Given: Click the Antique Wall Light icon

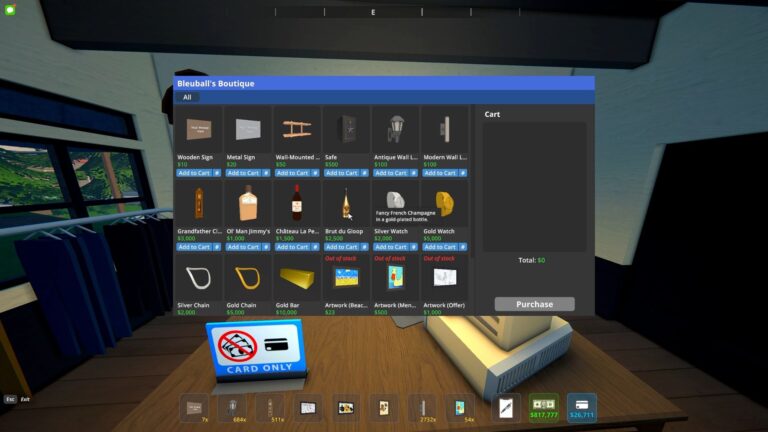Looking at the screenshot, I should [x=395, y=129].
